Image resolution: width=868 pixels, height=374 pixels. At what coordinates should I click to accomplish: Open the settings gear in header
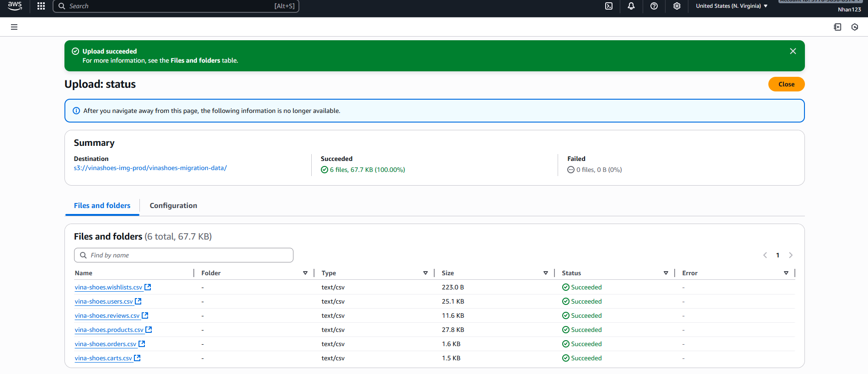tap(677, 6)
